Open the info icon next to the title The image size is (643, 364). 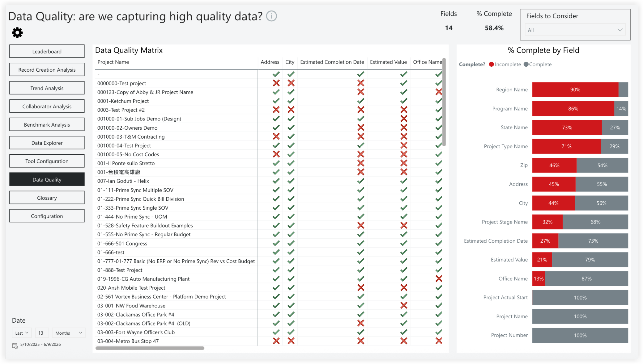[x=271, y=16]
